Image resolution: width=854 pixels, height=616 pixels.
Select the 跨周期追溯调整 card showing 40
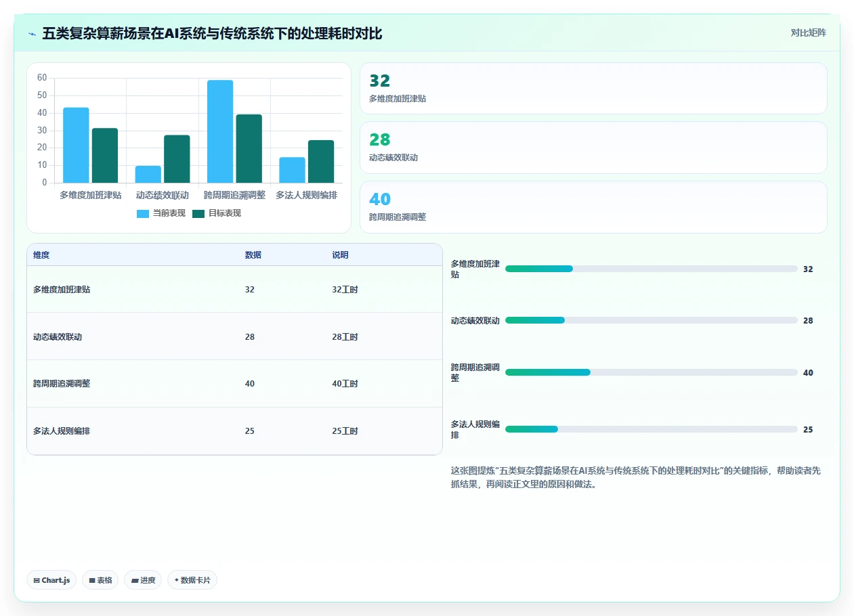click(593, 207)
